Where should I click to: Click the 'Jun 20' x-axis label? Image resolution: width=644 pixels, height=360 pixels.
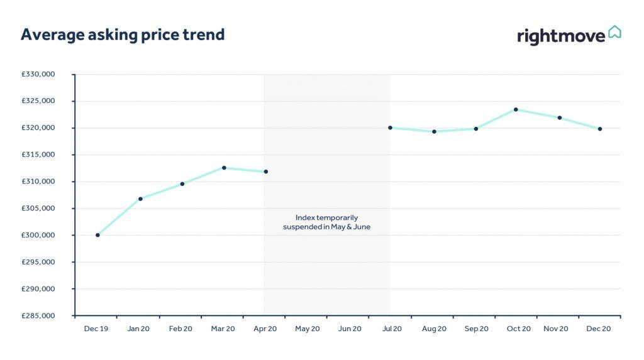pos(350,329)
